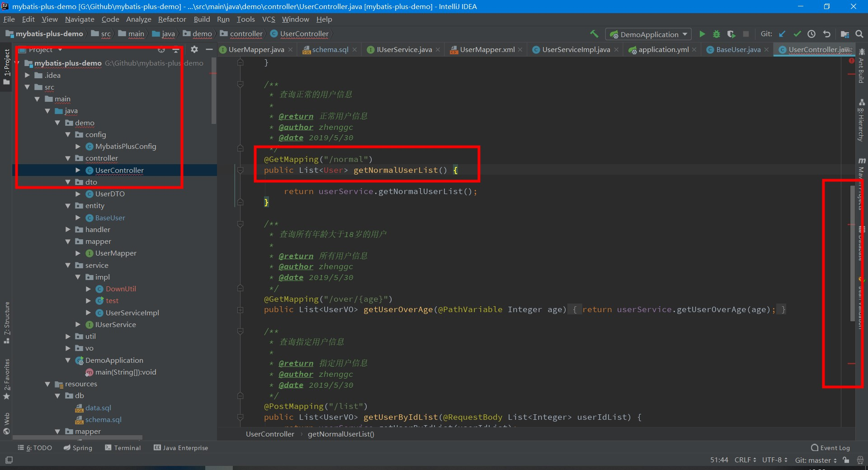Viewport: 868px width, 470px height.
Task: Update project with blue Git arrow
Action: pos(783,34)
